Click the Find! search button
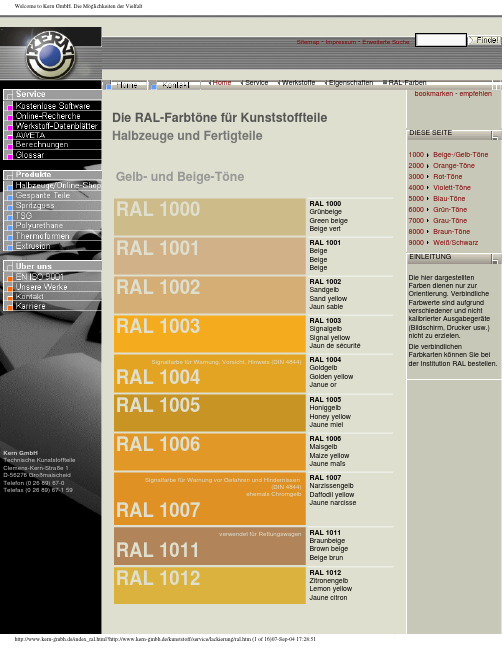The image size is (502, 649). click(485, 40)
